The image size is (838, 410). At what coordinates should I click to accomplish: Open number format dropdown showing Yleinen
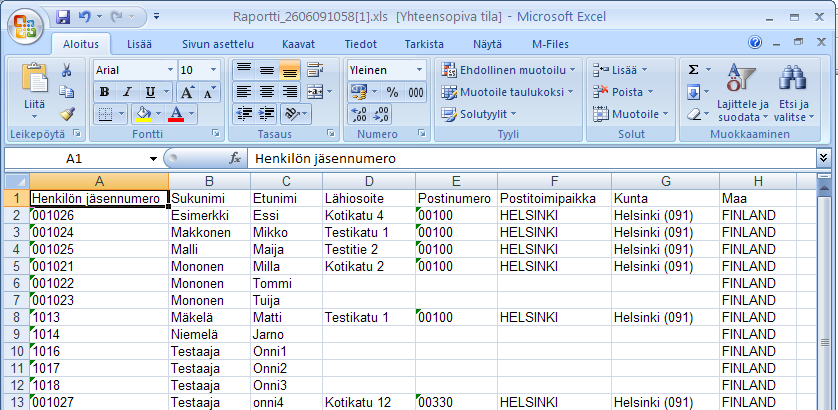(420, 70)
